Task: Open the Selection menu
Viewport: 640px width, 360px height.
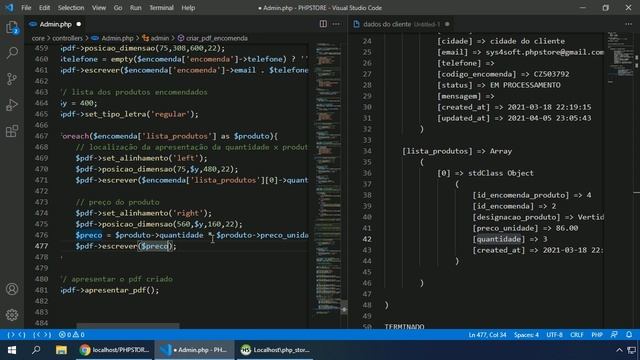Action: point(71,8)
